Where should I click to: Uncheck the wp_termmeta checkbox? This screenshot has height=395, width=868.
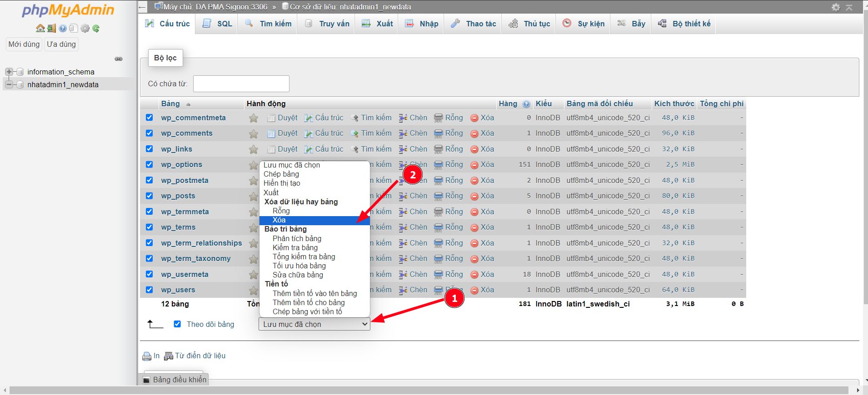click(x=149, y=211)
